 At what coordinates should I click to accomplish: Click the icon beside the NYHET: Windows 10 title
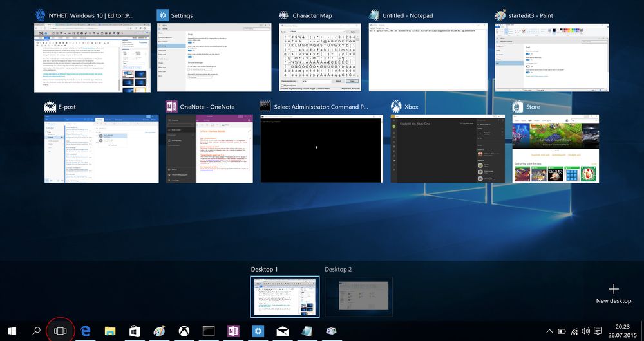40,15
